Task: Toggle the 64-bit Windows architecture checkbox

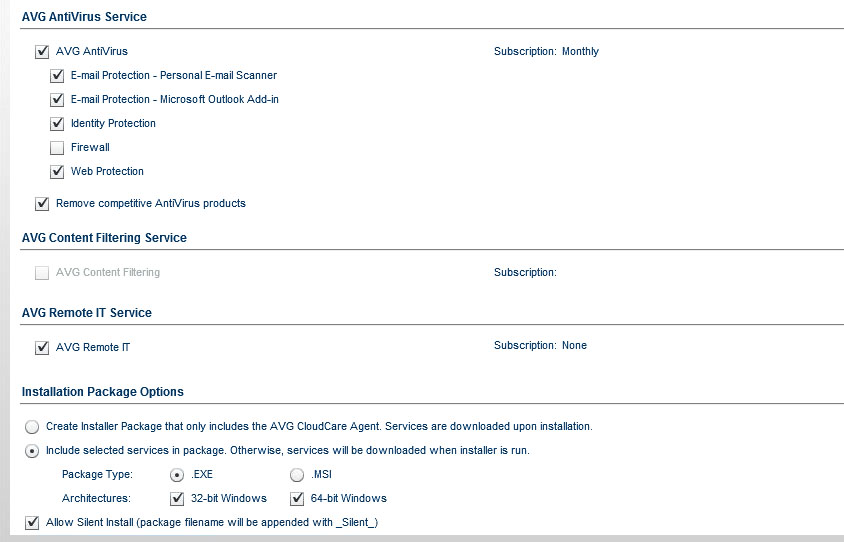Action: click(297, 498)
